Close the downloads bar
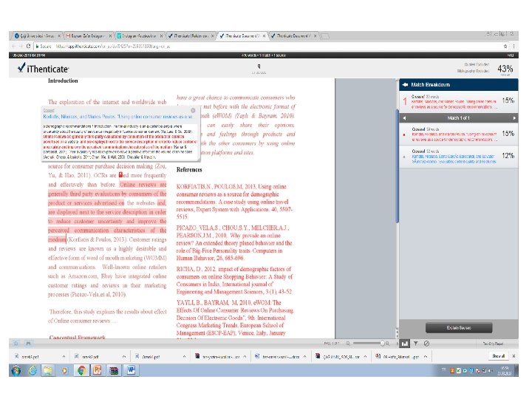532x399 pixels. 514,356
